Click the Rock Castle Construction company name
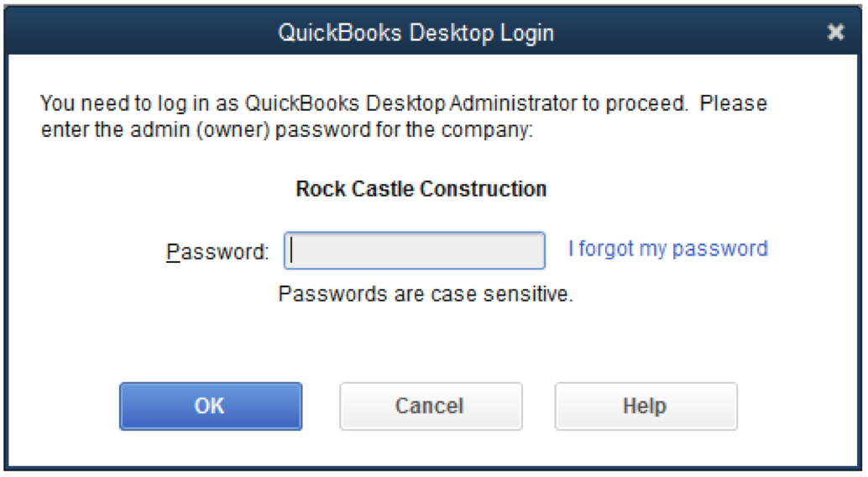The image size is (868, 477). click(x=421, y=189)
